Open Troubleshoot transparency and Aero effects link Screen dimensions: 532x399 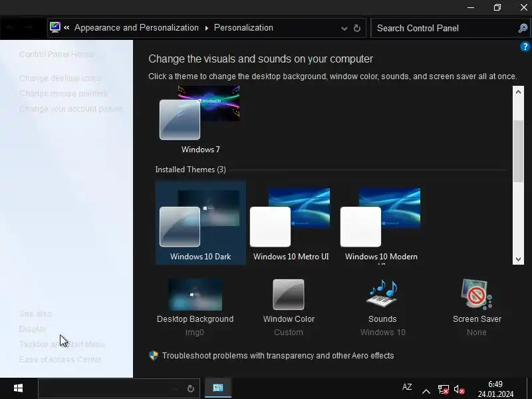[278, 356]
